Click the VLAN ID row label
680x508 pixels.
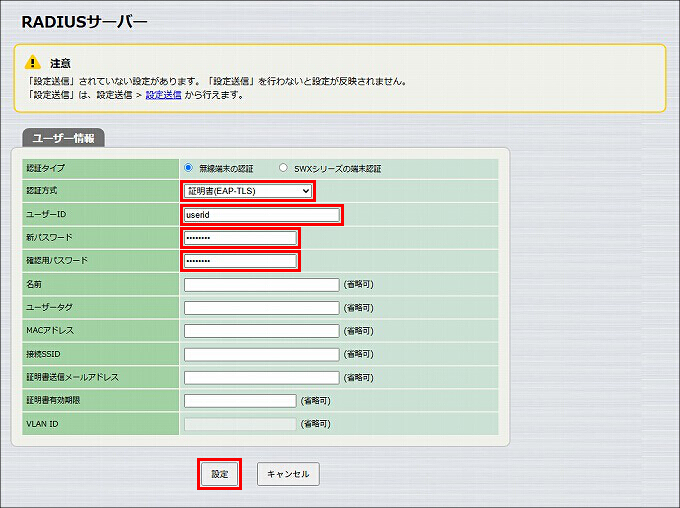tap(42, 424)
